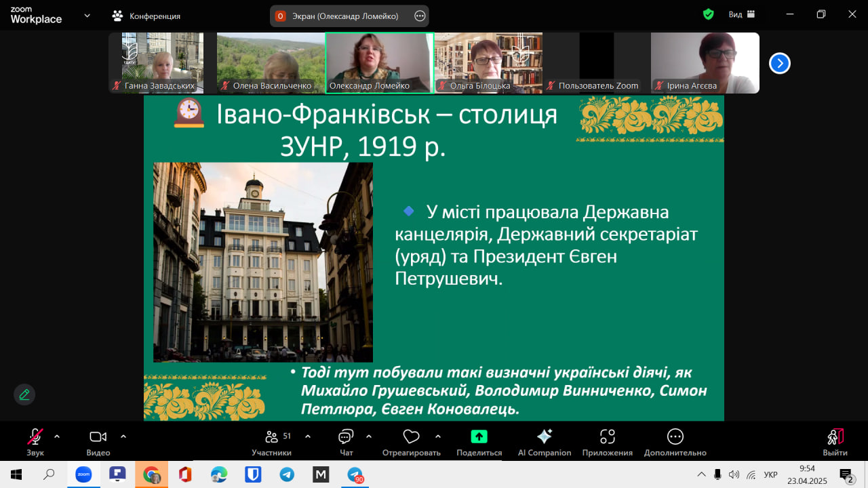Open the blue monitor app after Zoom in taskbar
868x488 pixels.
[117, 474]
